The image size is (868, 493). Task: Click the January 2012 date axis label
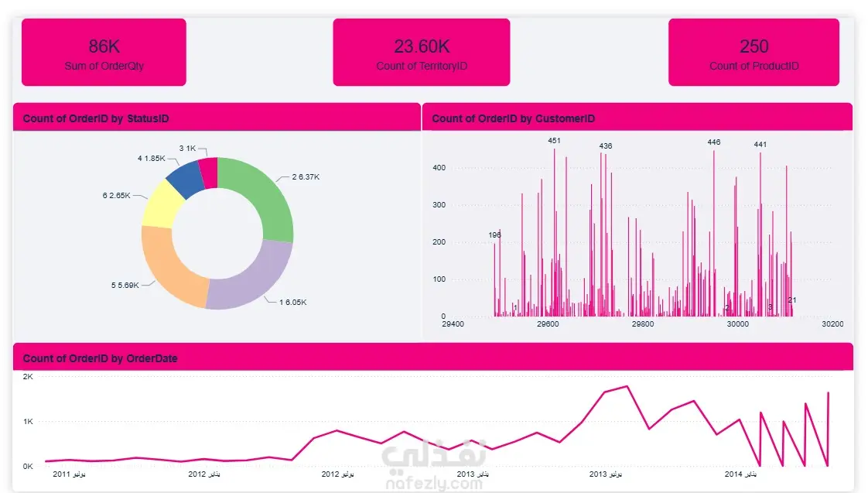pyautogui.click(x=204, y=474)
